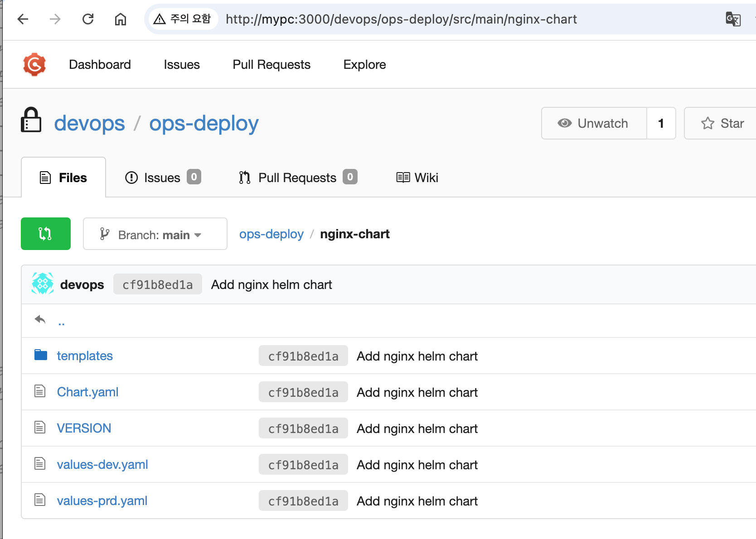Click the translate page icon
The width and height of the screenshot is (756, 539).
tap(733, 19)
